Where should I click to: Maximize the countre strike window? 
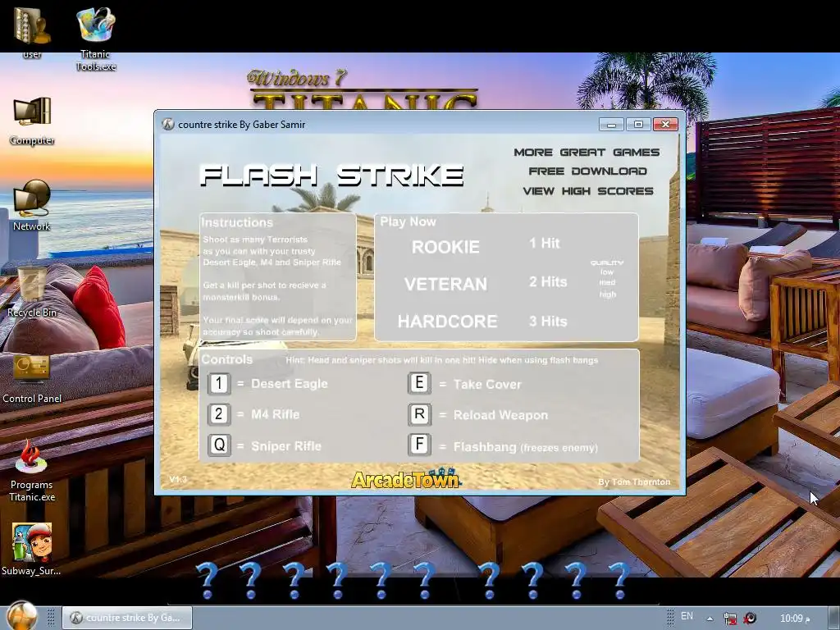638,125
